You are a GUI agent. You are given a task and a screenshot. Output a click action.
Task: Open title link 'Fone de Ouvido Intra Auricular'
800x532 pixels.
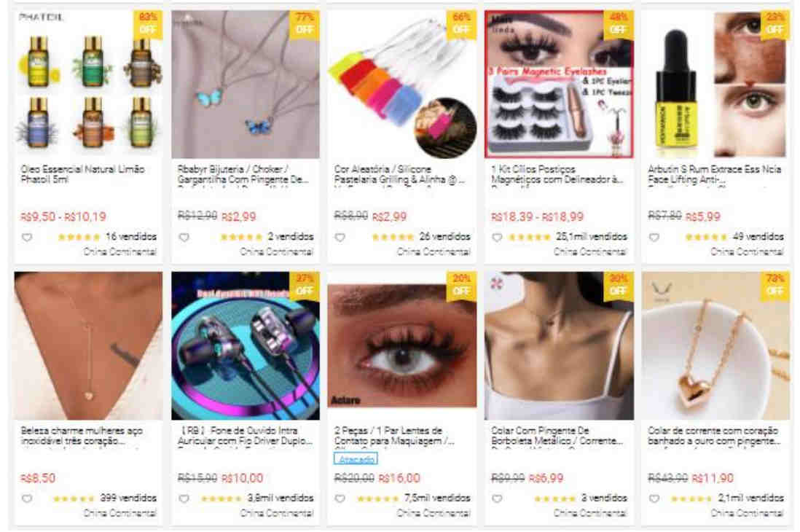[x=245, y=436]
